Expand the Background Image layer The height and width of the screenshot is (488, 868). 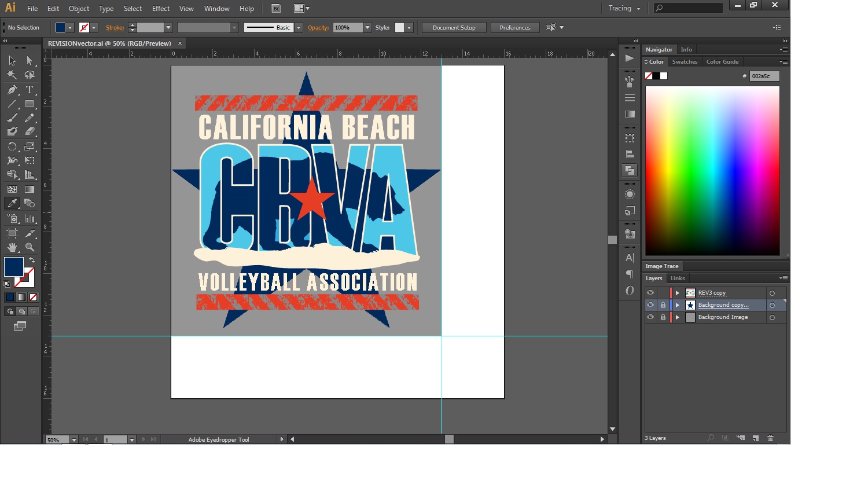(x=678, y=317)
